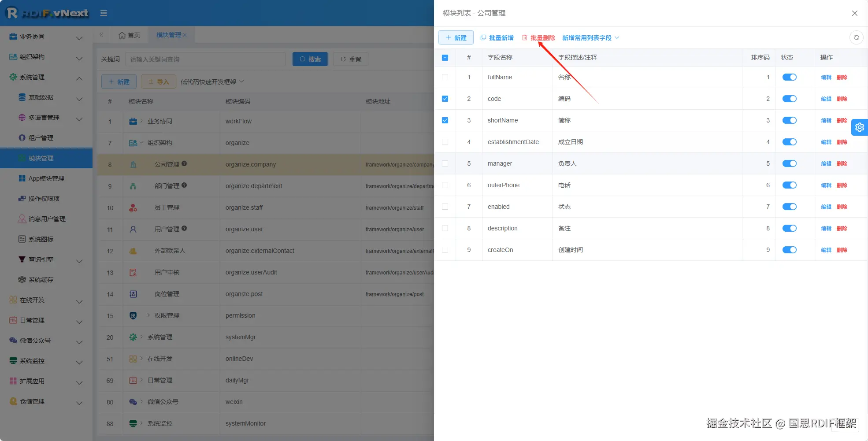868x441 pixels.
Task: Click 编辑 for the fullName field
Action: click(x=826, y=77)
